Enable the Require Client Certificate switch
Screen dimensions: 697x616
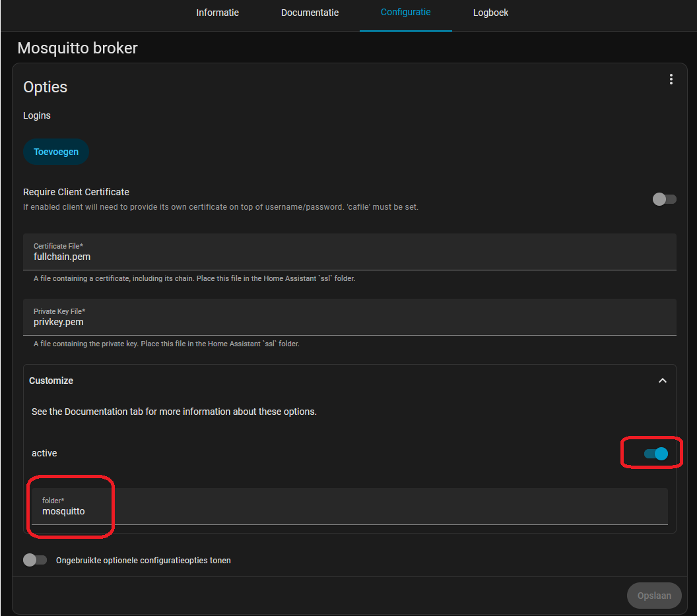[x=664, y=199]
